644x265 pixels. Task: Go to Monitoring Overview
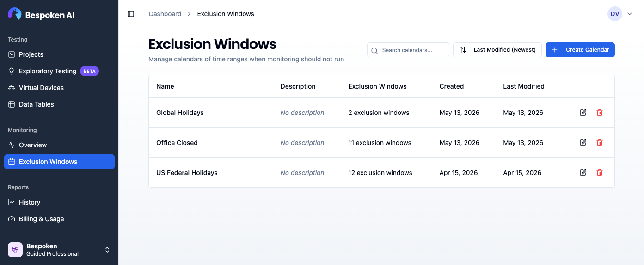(59, 145)
